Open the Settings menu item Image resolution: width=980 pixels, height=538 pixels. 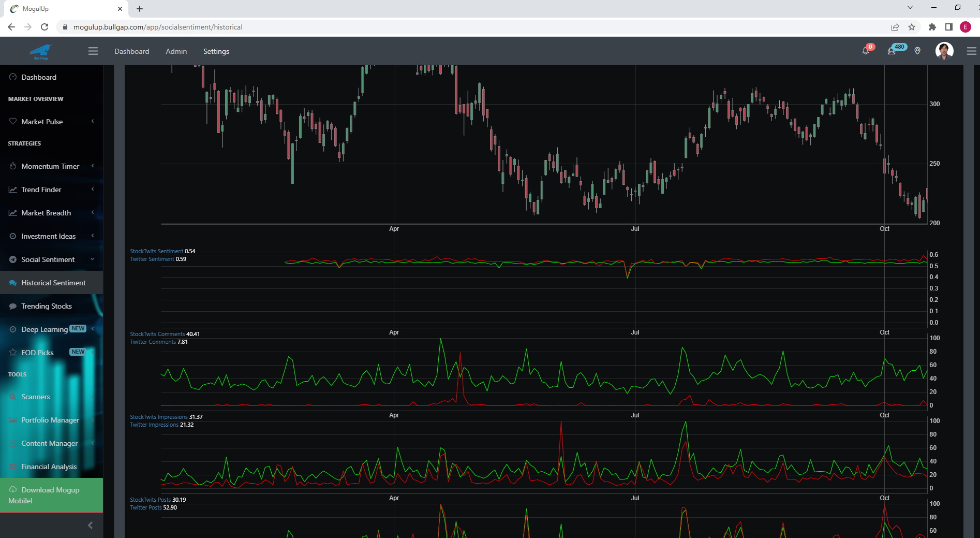pyautogui.click(x=216, y=51)
